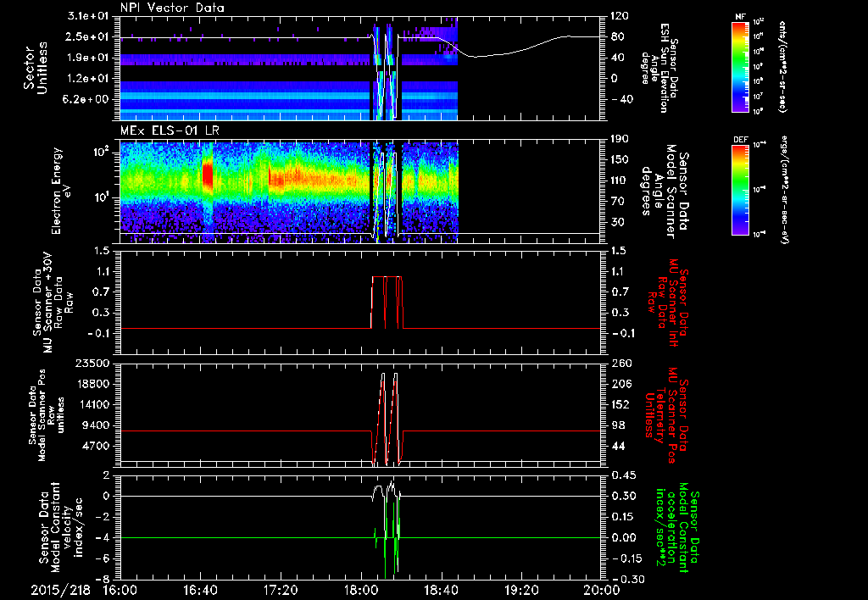Image resolution: width=868 pixels, height=600 pixels.
Task: Click the 17:20 time axis label
Action: 281,590
